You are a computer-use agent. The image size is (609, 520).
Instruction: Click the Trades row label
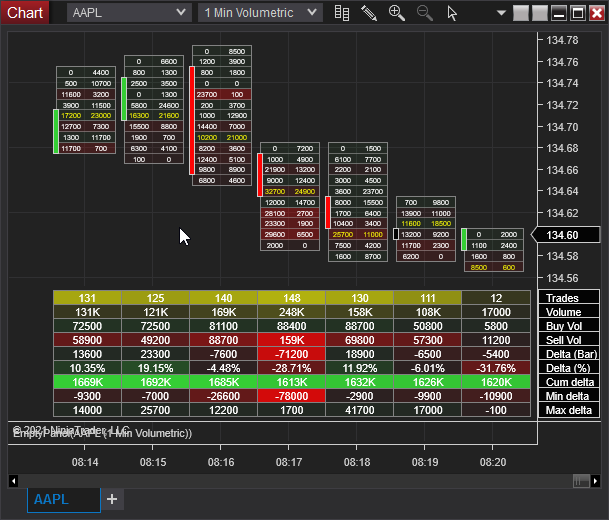click(569, 298)
